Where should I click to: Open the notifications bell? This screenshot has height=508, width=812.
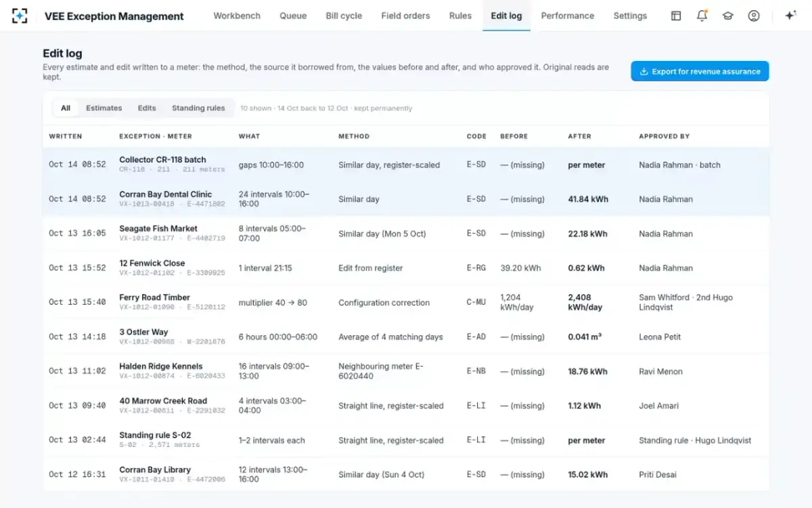pos(702,16)
